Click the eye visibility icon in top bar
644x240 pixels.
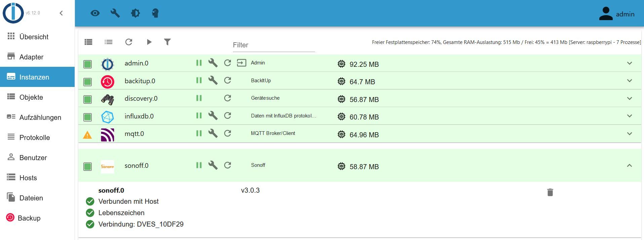(x=95, y=13)
